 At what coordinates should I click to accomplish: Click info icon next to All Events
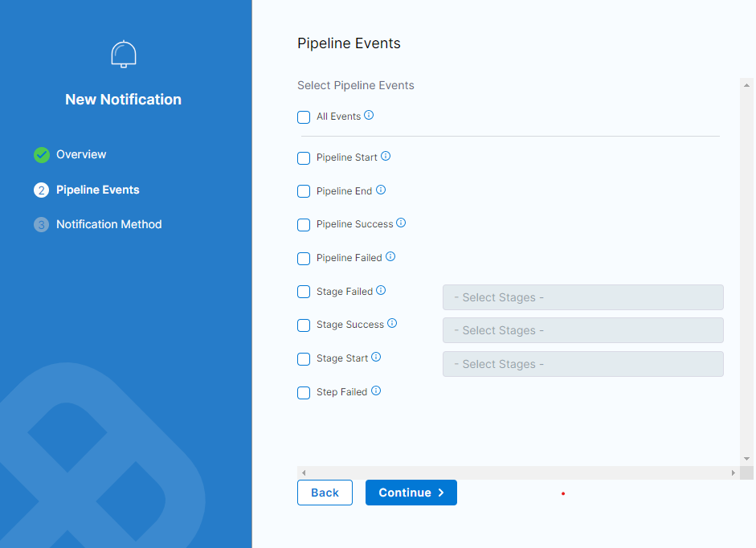(x=369, y=116)
